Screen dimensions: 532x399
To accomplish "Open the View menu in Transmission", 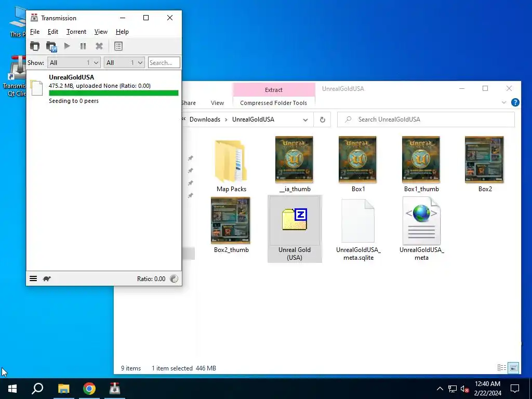I will (101, 32).
